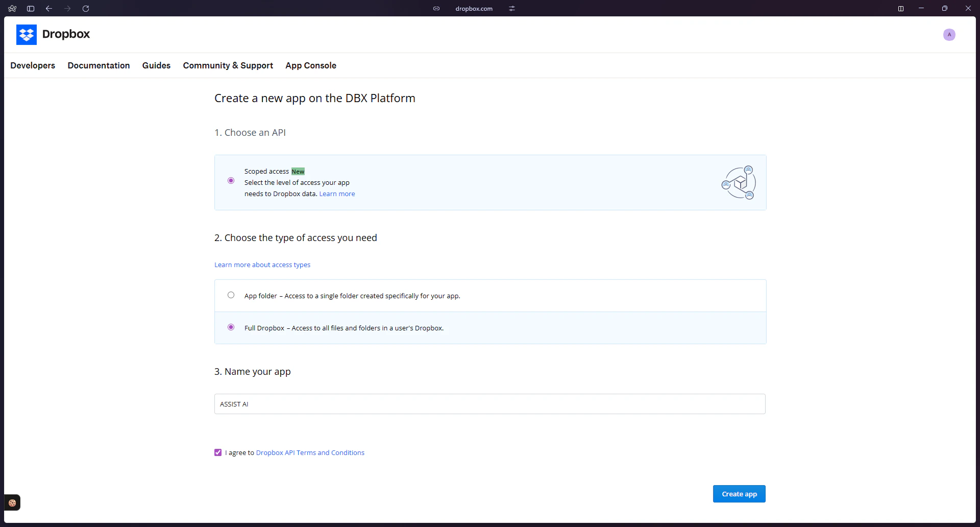980x527 pixels.
Task: Open the Developers nav item
Action: coord(33,65)
